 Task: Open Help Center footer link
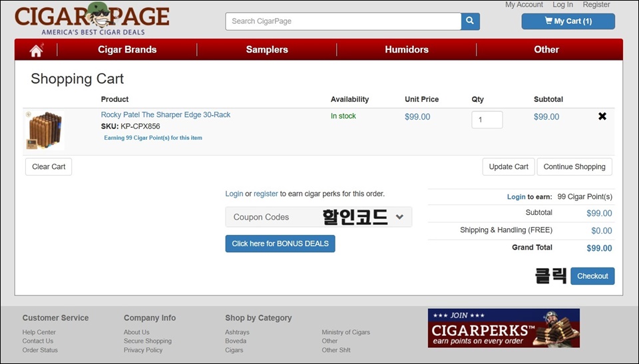coord(39,332)
